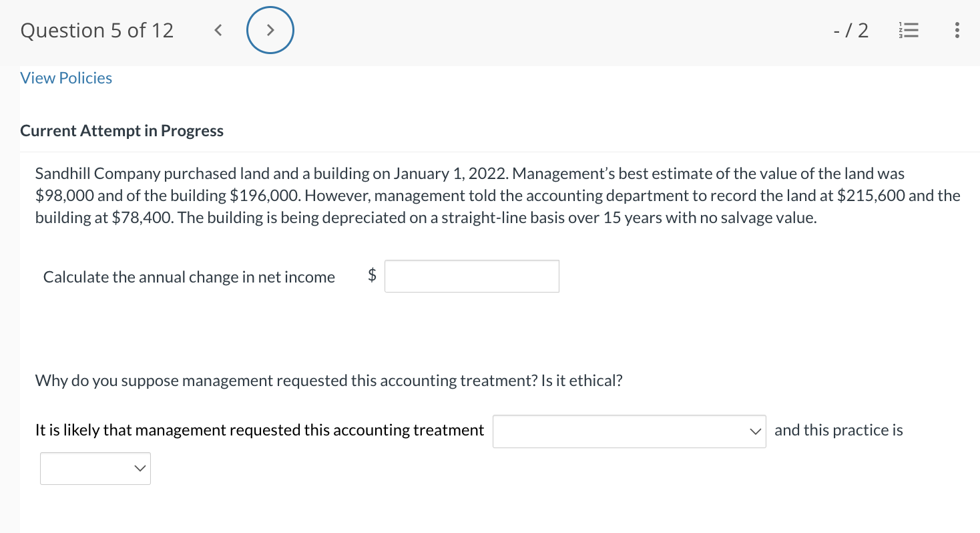Image resolution: width=980 pixels, height=533 pixels.
Task: Go to the next question using circled arrow
Action: tap(270, 30)
